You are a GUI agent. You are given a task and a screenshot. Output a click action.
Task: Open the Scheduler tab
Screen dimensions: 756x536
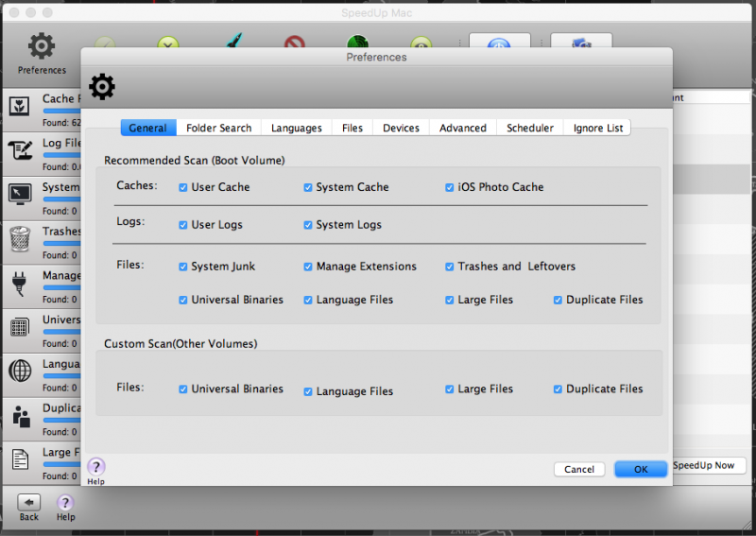coord(529,128)
